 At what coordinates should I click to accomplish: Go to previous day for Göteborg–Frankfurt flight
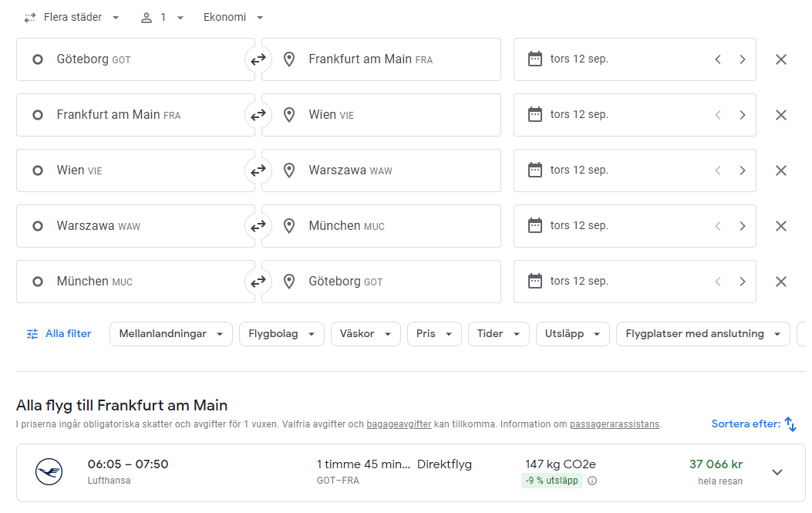click(718, 59)
